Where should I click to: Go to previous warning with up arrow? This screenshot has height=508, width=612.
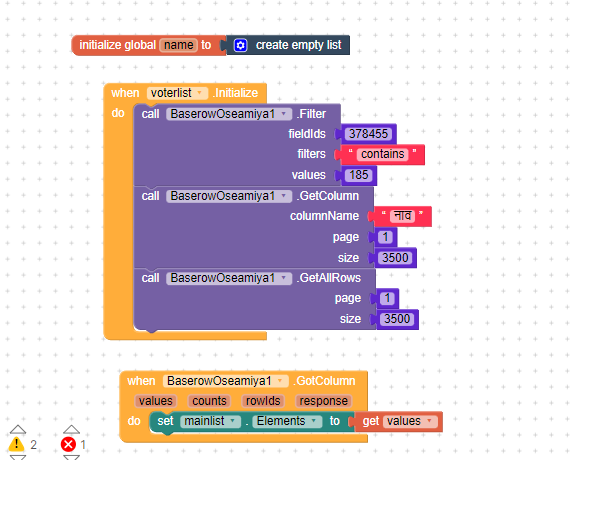pyautogui.click(x=18, y=430)
